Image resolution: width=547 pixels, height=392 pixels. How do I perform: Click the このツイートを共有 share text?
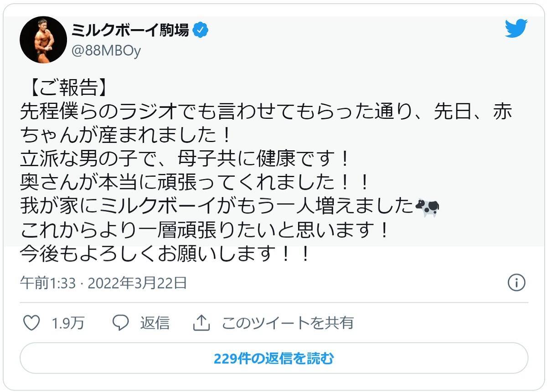[288, 323]
